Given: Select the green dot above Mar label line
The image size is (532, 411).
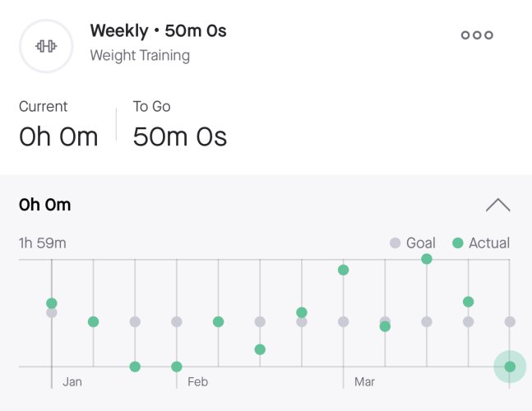Looking at the screenshot, I should pyautogui.click(x=344, y=270).
